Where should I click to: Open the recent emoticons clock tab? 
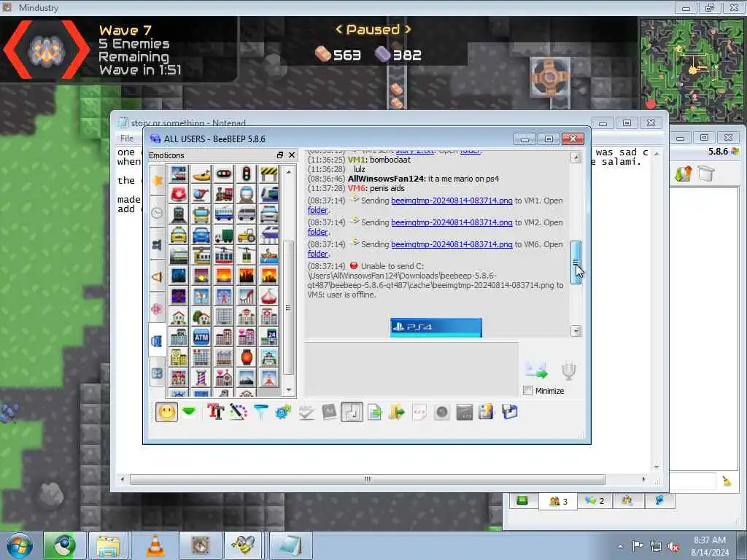(x=158, y=213)
